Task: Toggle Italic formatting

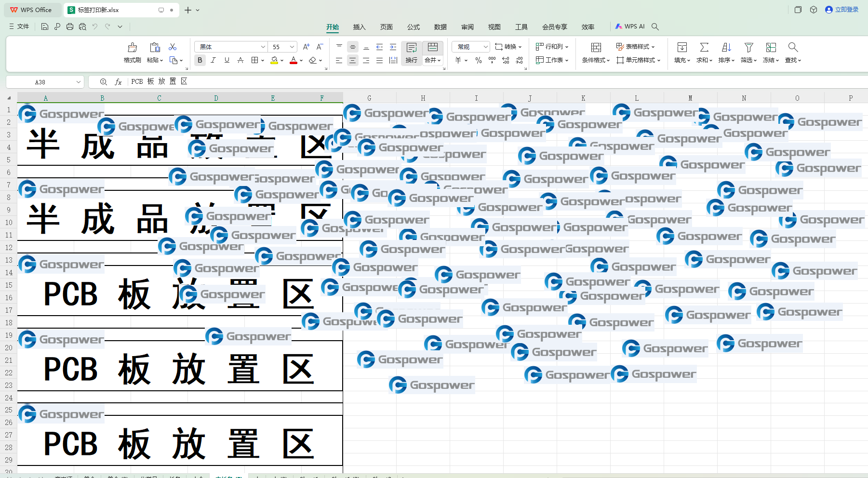Action: click(214, 60)
